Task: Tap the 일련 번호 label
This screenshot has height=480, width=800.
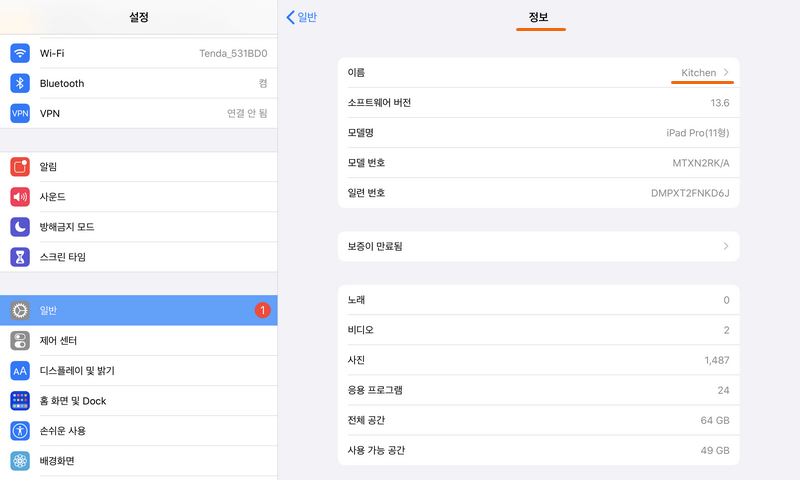Action: pos(366,193)
